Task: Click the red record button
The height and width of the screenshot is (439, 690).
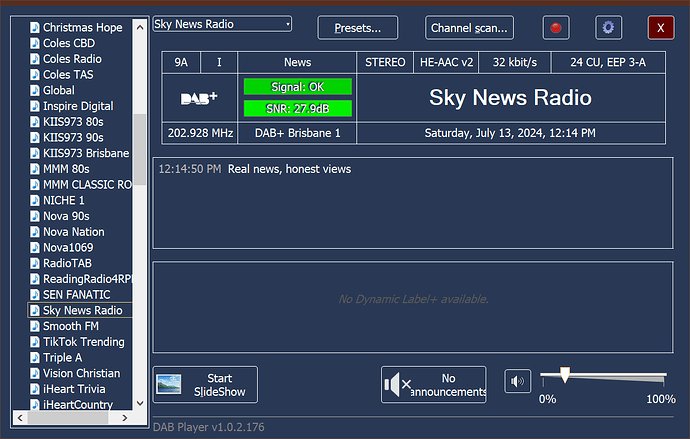Action: click(x=557, y=28)
